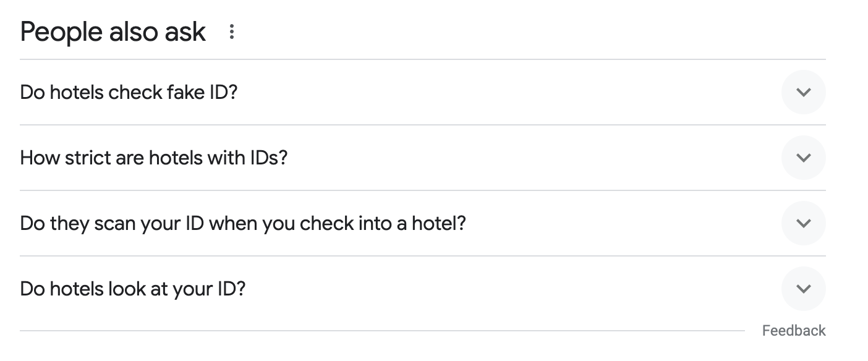Click the Feedback link

[793, 331]
